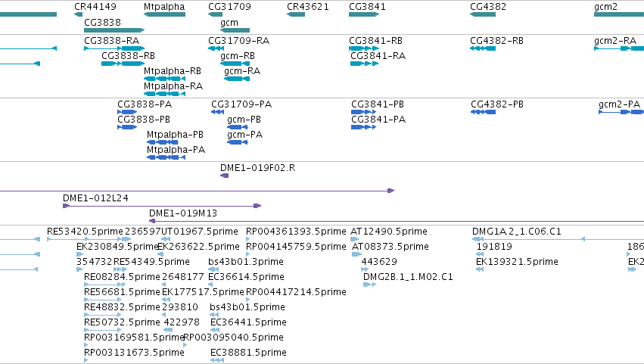Viewport: 644px width, 364px height.
Task: Click the DMG1A.2_1.C06.C1 EST label
Action: click(517, 232)
